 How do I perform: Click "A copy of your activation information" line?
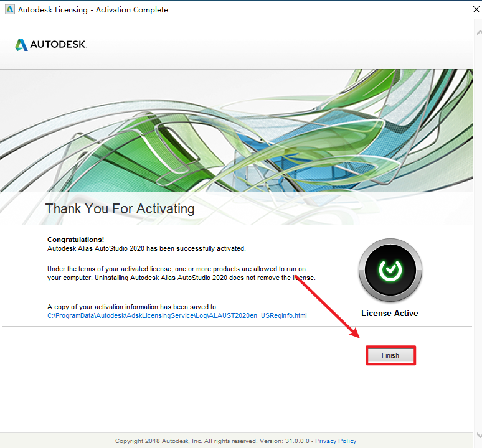[133, 307]
